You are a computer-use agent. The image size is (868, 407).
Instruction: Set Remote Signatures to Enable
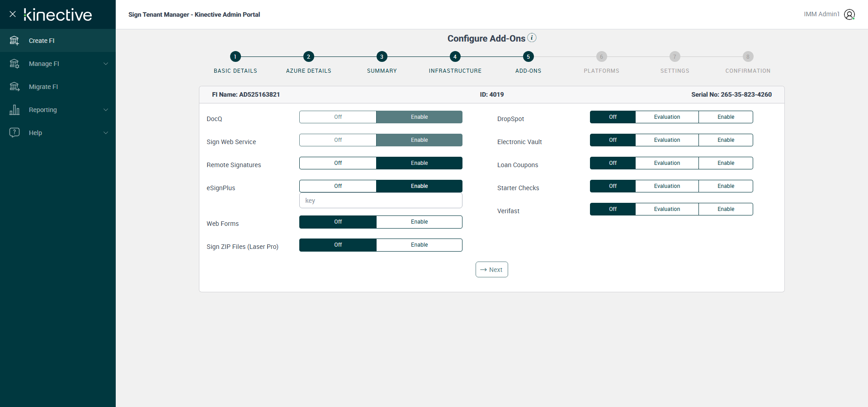[x=419, y=163]
